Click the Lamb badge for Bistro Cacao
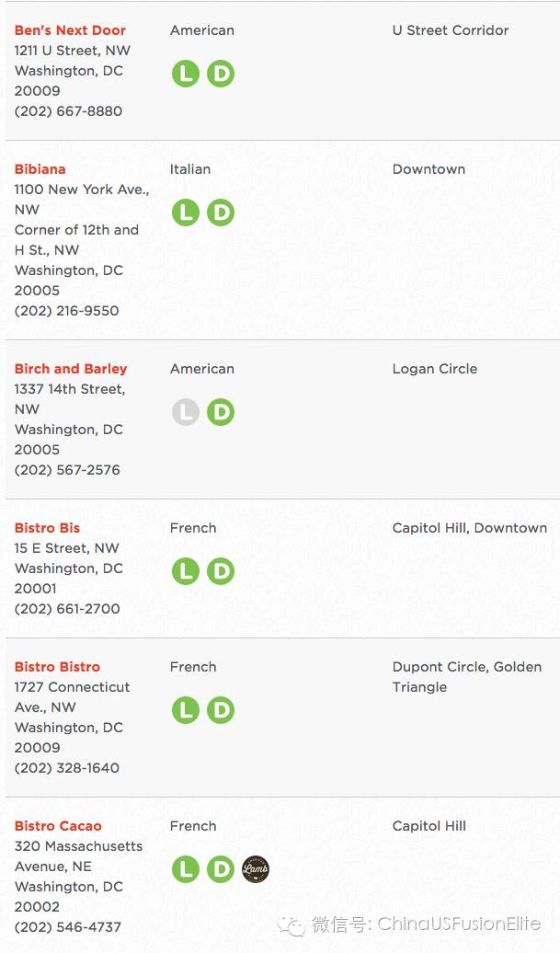 (x=255, y=869)
